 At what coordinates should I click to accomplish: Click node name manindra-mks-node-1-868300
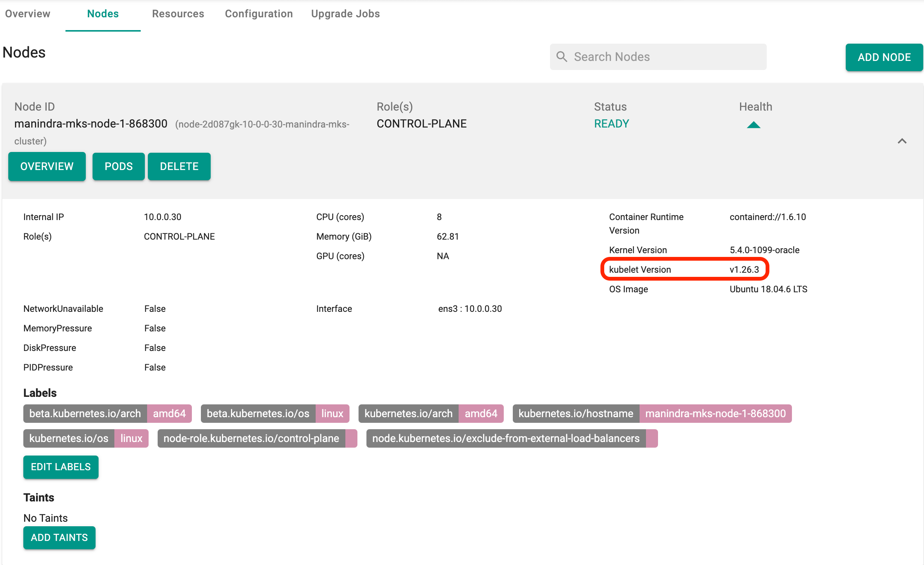tap(91, 124)
